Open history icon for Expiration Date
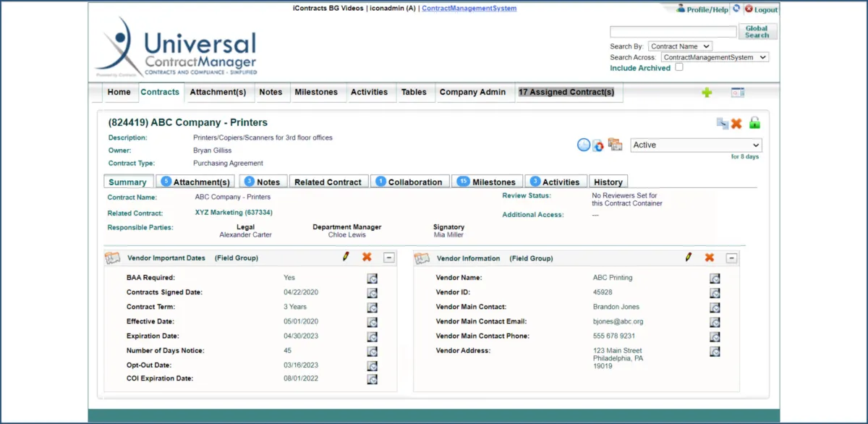Image resolution: width=868 pixels, height=424 pixels. (x=372, y=337)
